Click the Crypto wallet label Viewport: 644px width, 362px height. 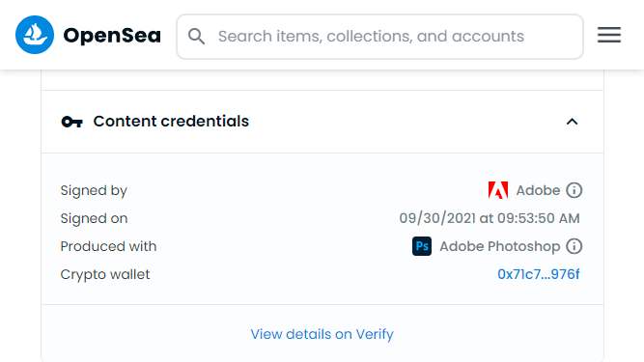click(x=105, y=274)
